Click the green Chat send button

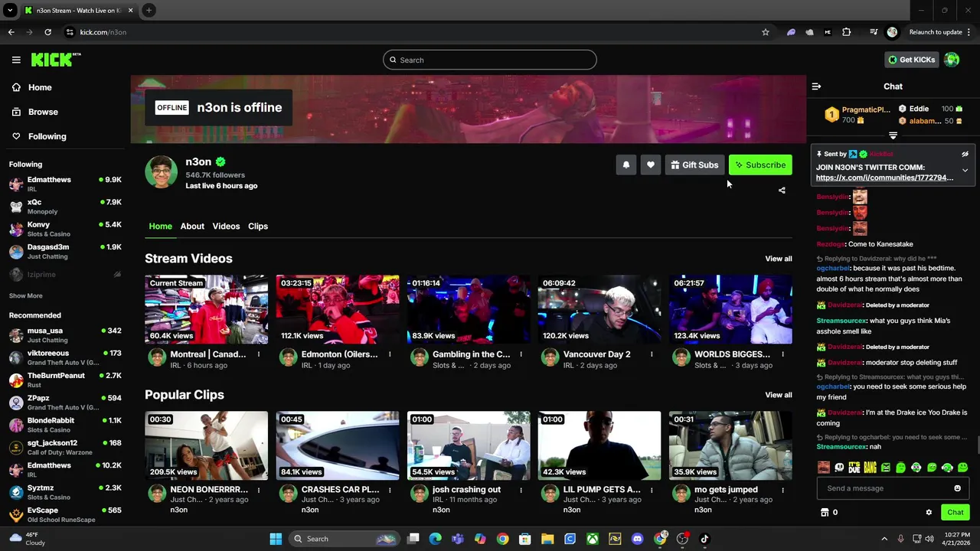[x=955, y=513]
